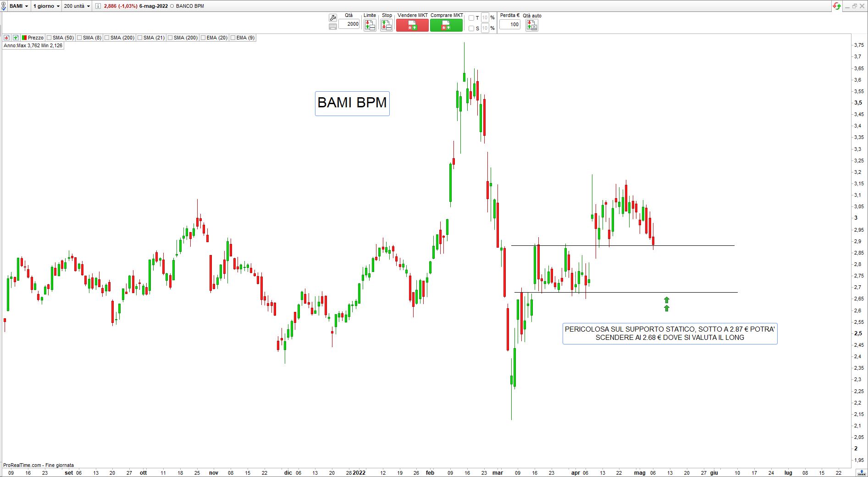The height and width of the screenshot is (477, 868).
Task: Click the red down-arrow indicator icon
Action: (x=7, y=38)
